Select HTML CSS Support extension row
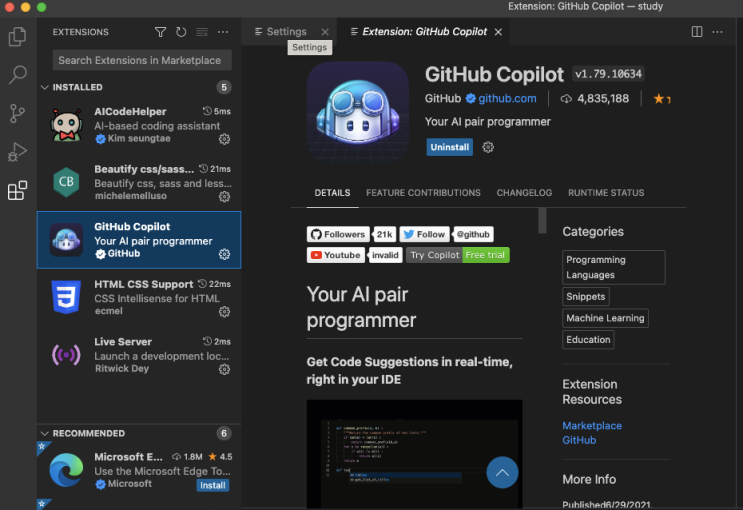The width and height of the screenshot is (743, 510). [x=139, y=297]
